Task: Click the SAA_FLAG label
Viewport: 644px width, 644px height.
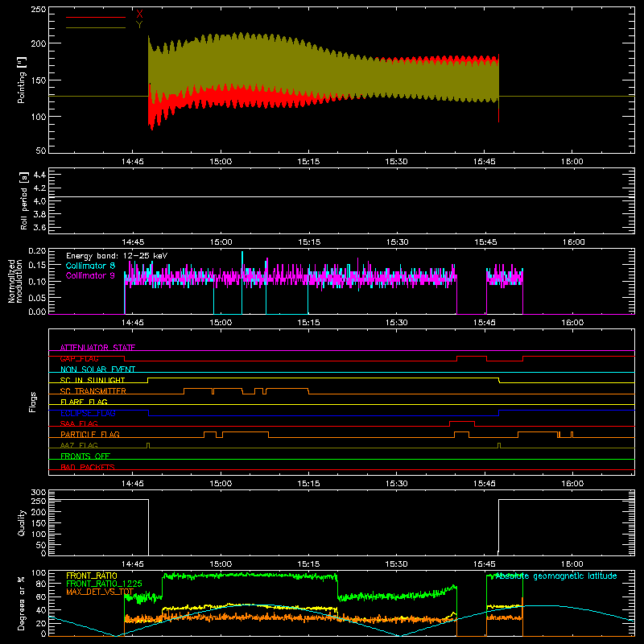Action: (79, 423)
